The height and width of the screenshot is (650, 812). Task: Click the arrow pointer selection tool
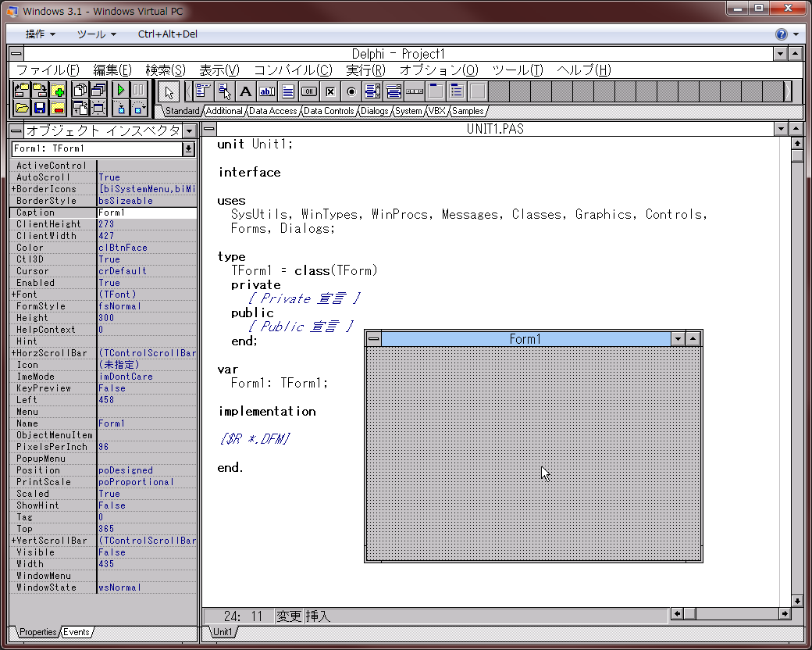pyautogui.click(x=170, y=91)
